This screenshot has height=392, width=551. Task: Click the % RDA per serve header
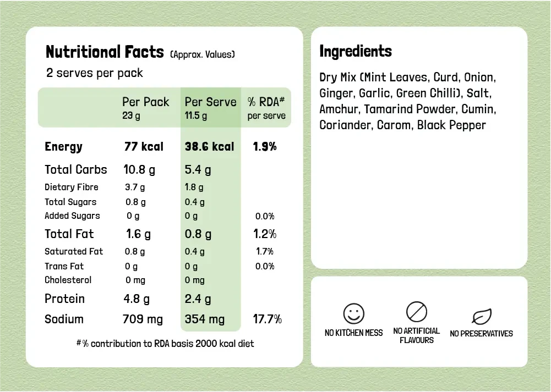coord(265,107)
